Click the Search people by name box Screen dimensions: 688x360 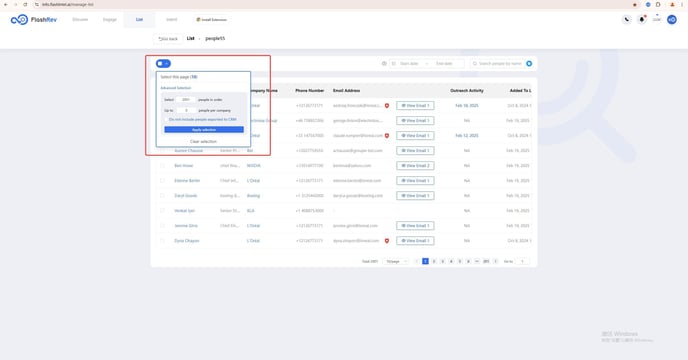[498, 64]
